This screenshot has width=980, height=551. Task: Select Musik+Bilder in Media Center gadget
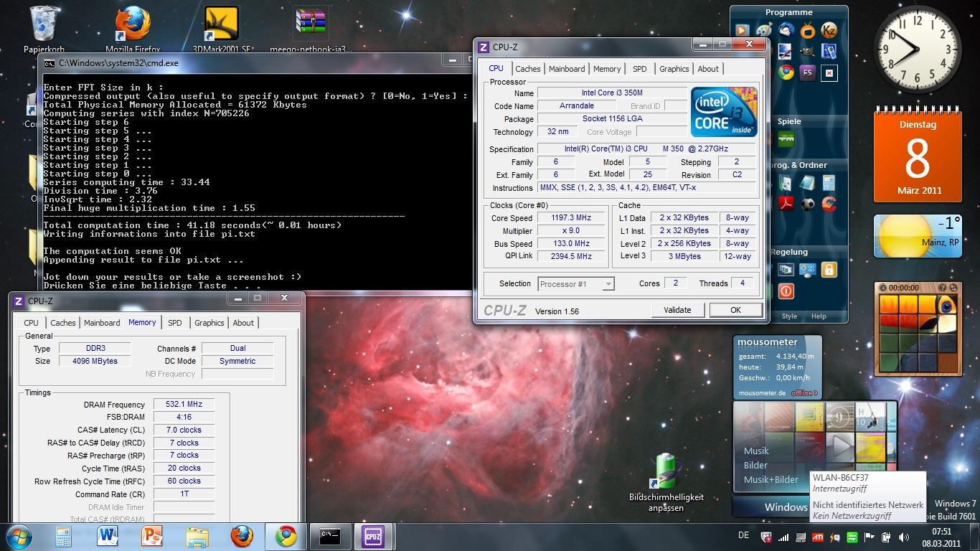pyautogui.click(x=771, y=479)
